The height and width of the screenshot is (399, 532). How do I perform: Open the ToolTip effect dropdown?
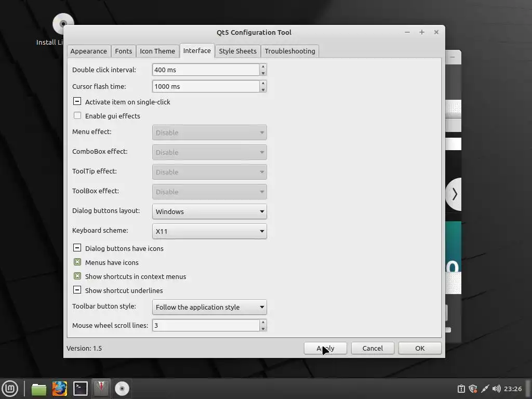pos(209,171)
